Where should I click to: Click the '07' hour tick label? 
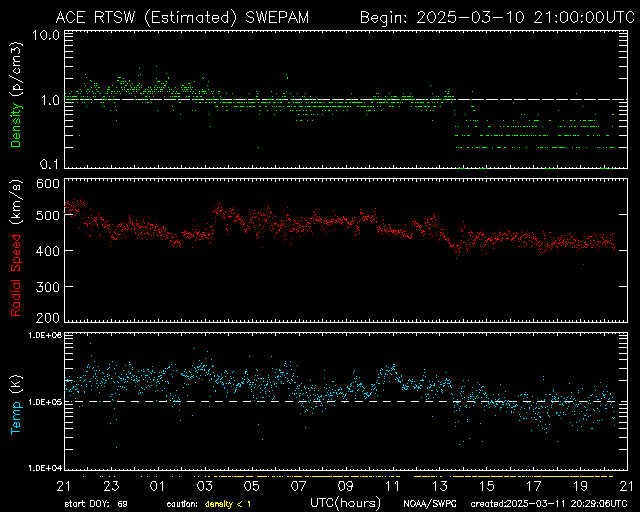coord(298,486)
